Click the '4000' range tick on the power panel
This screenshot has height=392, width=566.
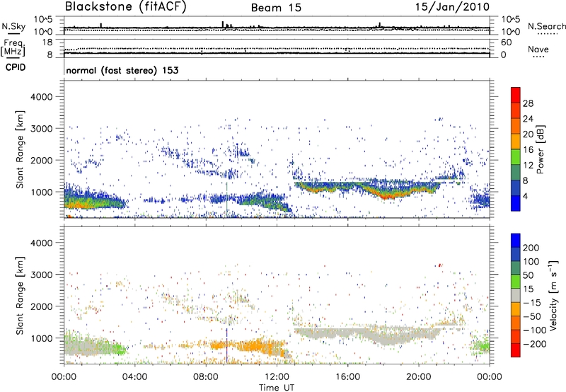(41, 97)
